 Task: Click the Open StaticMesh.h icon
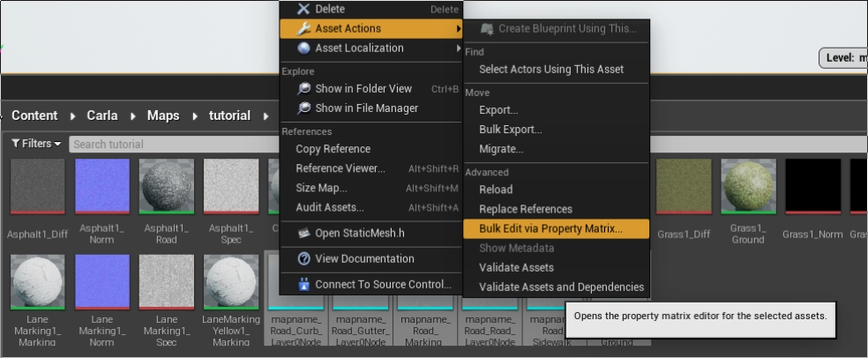(x=303, y=233)
